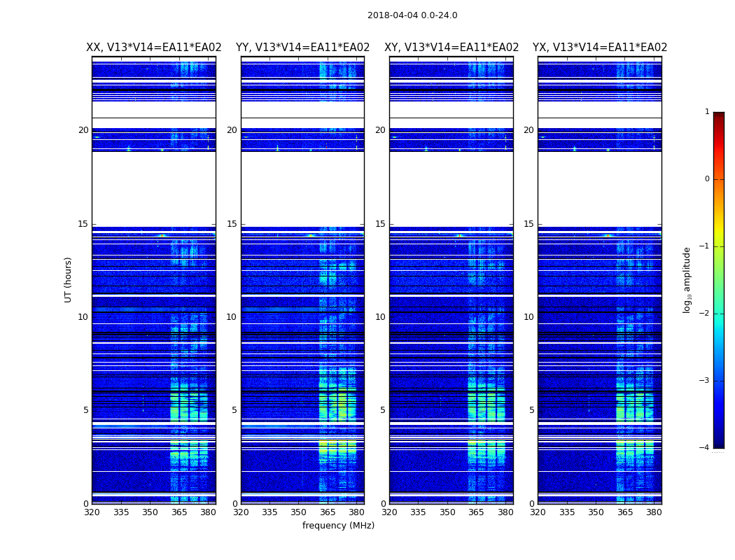Click the XY spectrogram plot area
Screen dimensions: 735x560
pyautogui.click(x=451, y=280)
